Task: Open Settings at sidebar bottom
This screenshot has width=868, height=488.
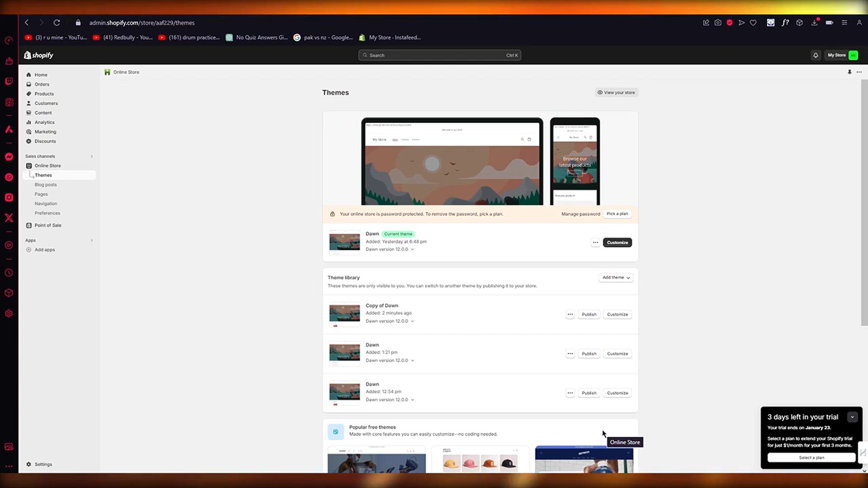Action: click(x=43, y=465)
